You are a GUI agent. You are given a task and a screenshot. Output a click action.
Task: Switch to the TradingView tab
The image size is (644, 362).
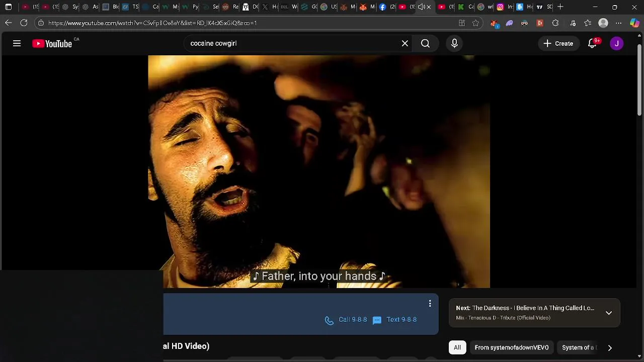(544, 7)
